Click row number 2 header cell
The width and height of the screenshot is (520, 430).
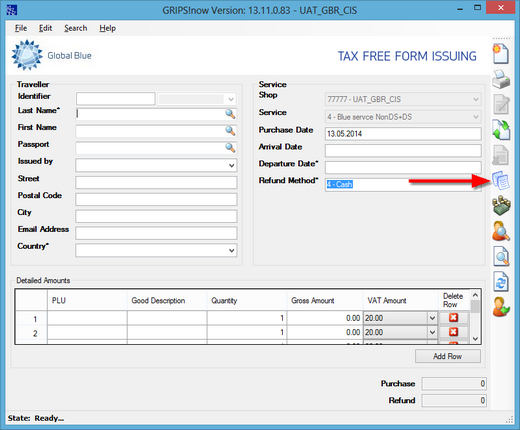[x=31, y=333]
